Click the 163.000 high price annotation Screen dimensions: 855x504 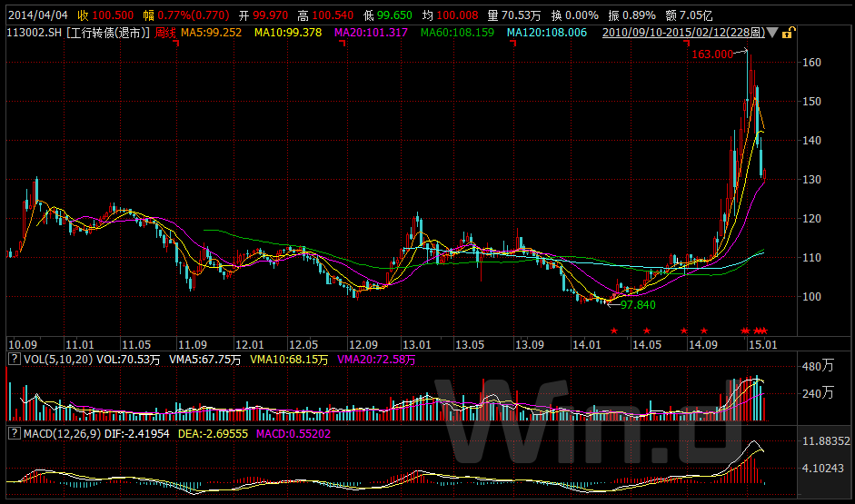click(712, 54)
